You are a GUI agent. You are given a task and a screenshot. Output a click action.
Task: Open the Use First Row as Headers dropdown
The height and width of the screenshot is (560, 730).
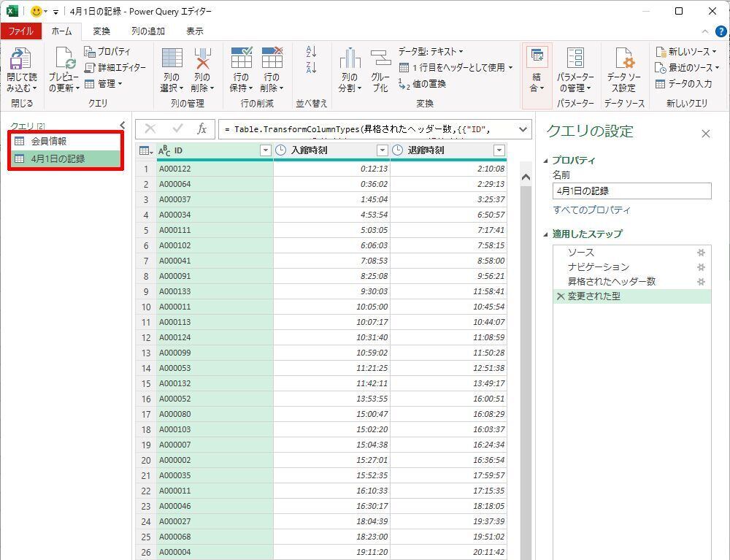(456, 67)
